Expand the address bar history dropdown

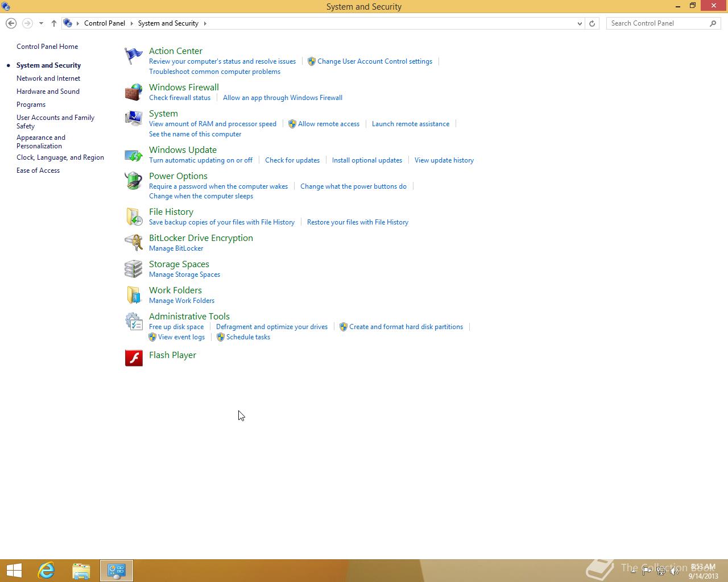coord(580,23)
